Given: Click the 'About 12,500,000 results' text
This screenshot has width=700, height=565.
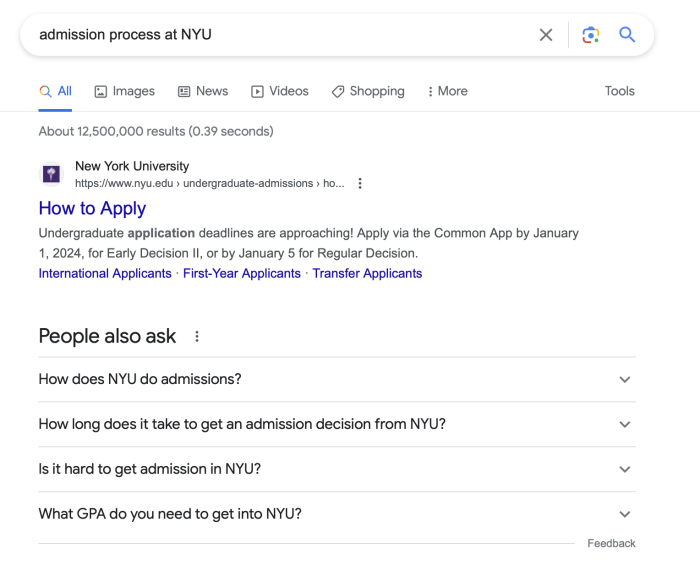Looking at the screenshot, I should (x=156, y=131).
